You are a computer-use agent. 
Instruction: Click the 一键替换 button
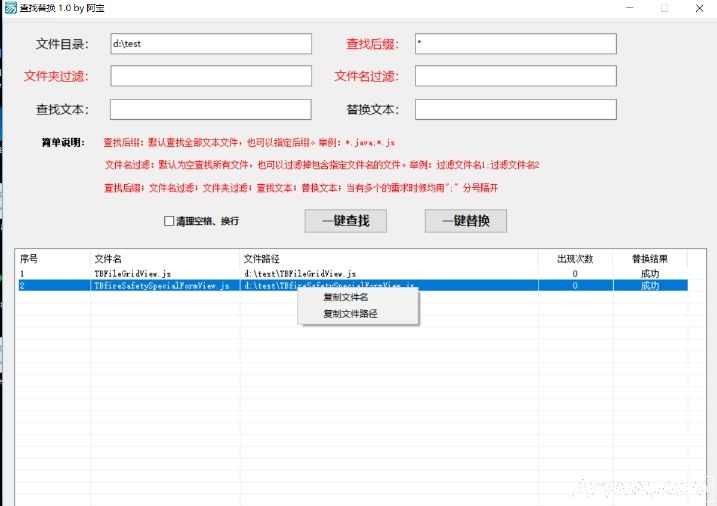click(466, 221)
